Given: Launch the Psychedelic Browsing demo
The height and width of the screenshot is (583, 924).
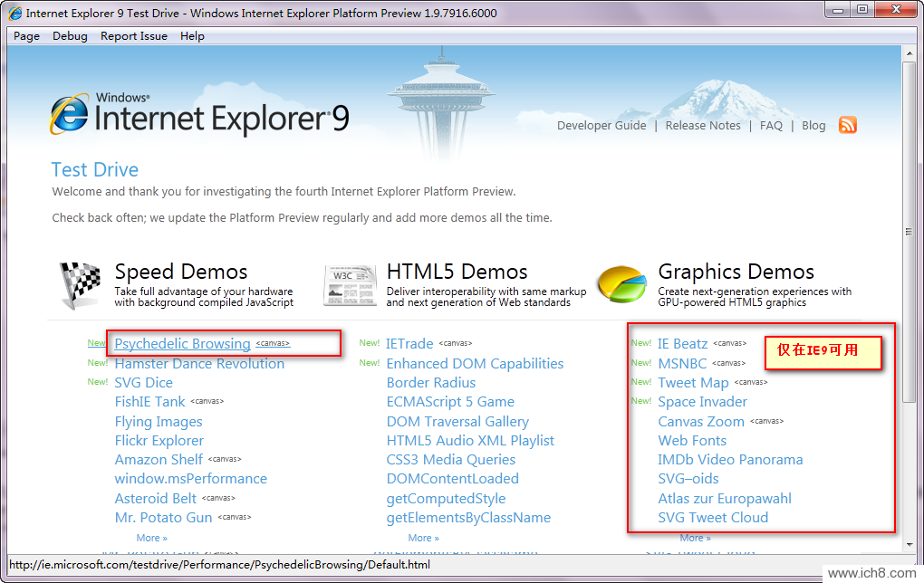Looking at the screenshot, I should click(183, 343).
